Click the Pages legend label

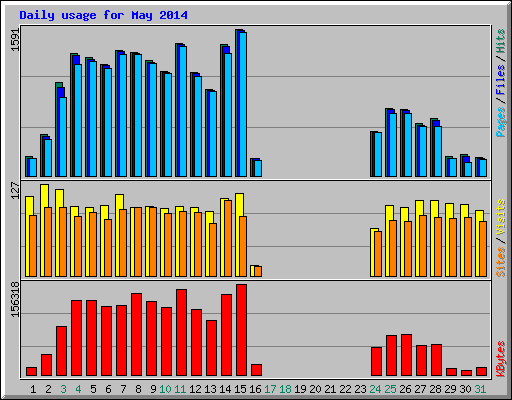pyautogui.click(x=501, y=122)
